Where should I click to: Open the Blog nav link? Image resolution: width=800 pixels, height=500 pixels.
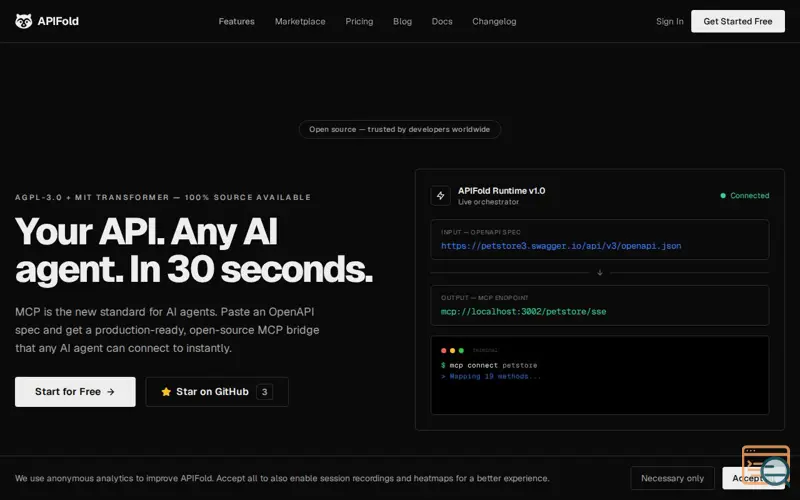coord(402,21)
